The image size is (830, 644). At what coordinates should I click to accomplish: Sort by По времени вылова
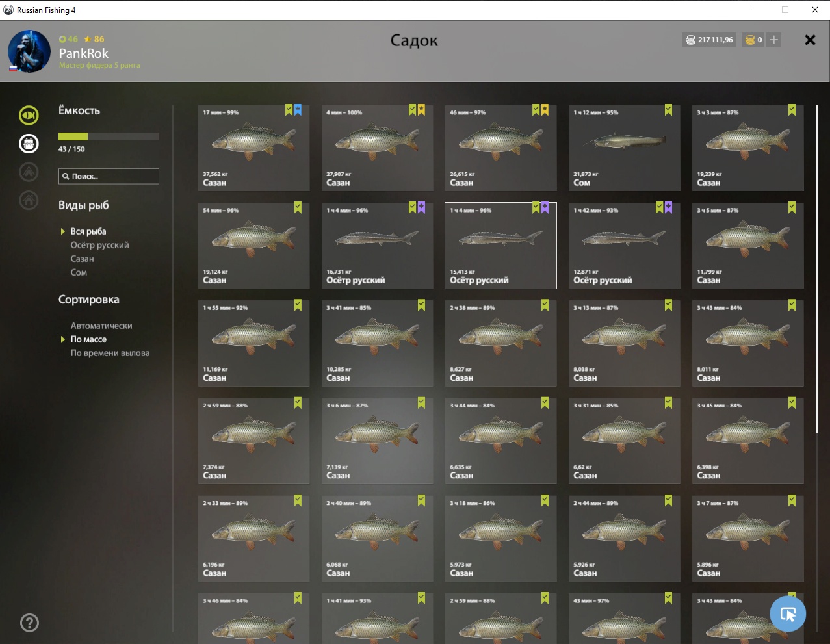(110, 353)
